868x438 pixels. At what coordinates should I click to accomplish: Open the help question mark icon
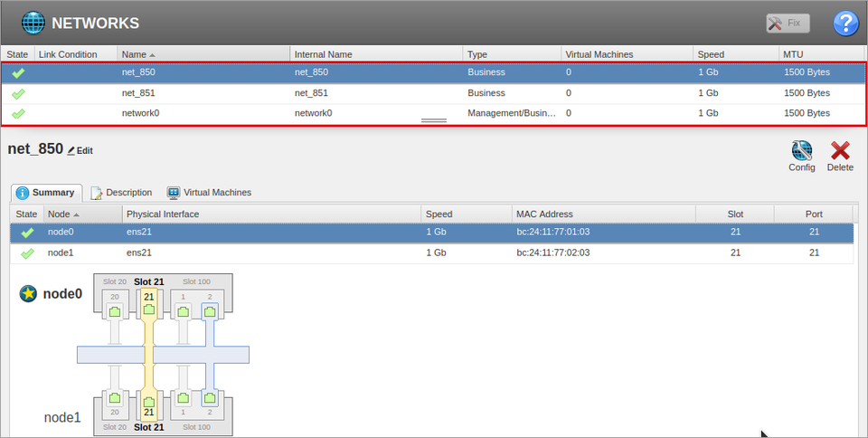pos(846,24)
